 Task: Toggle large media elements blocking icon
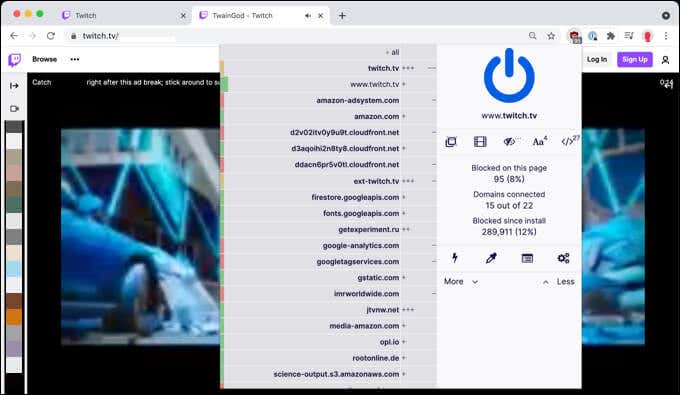(x=480, y=142)
